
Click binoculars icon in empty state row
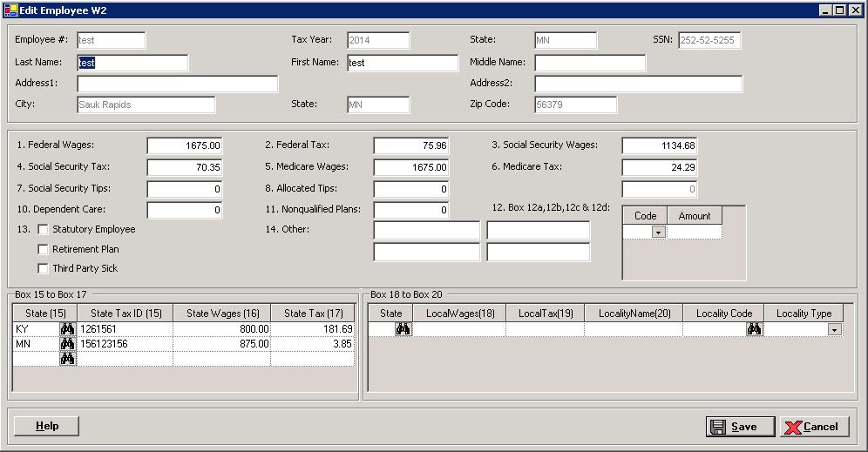coord(67,359)
